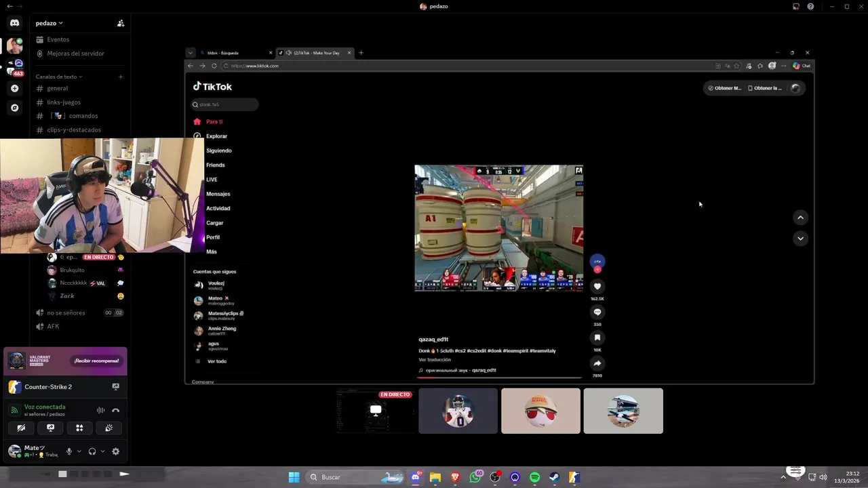Open Discord user settings gear
Screen dimensions: 868x488
(x=115, y=451)
